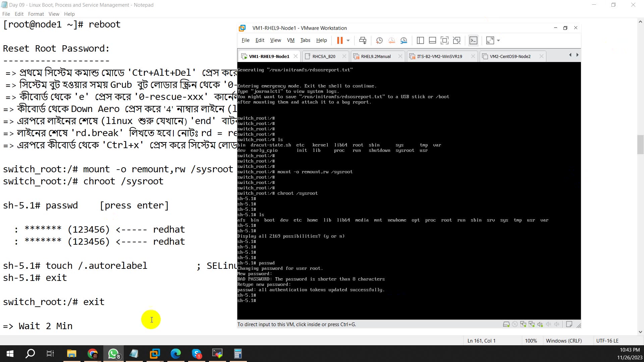Open the fit-guest stretch dropdown arrow
The width and height of the screenshot is (644, 362).
pos(498,40)
